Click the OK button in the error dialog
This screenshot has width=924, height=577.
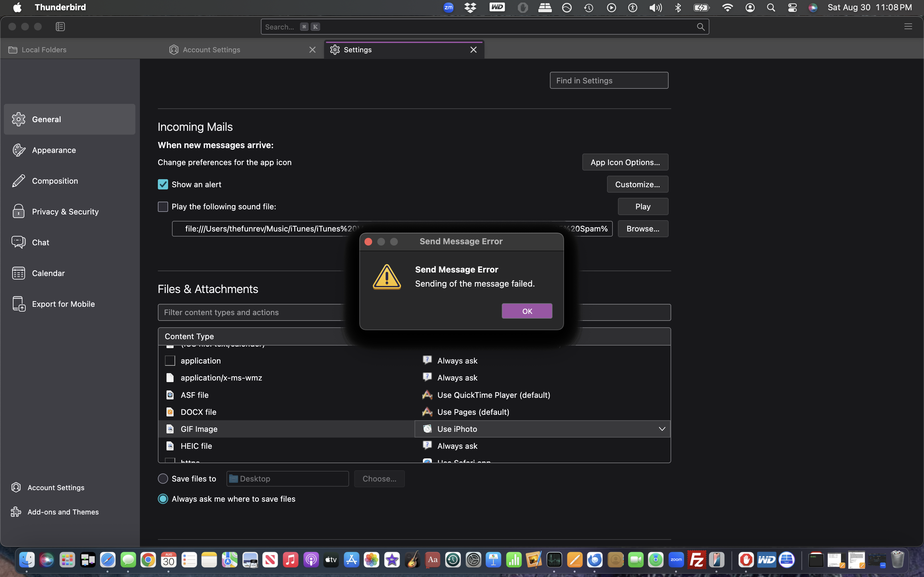[526, 311]
